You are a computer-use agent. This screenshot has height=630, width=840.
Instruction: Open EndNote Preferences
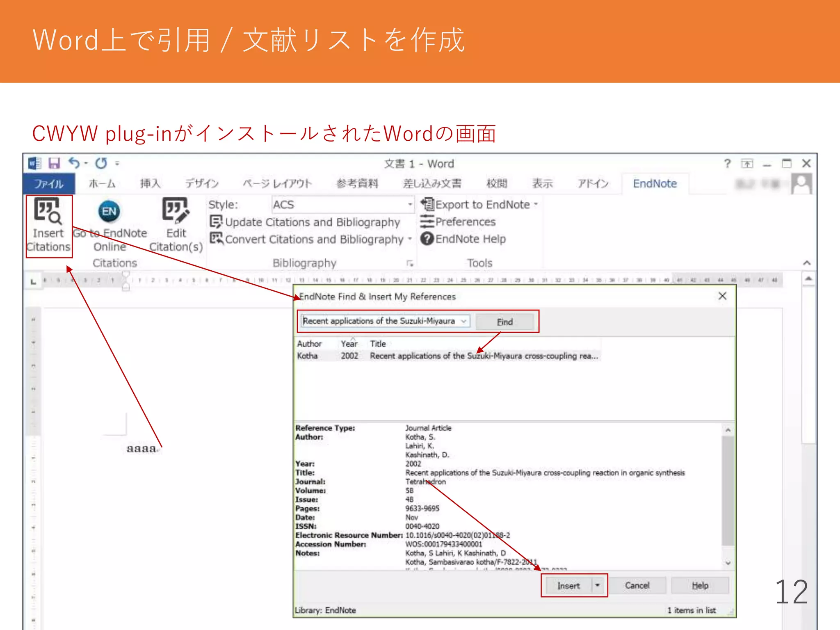(x=458, y=221)
